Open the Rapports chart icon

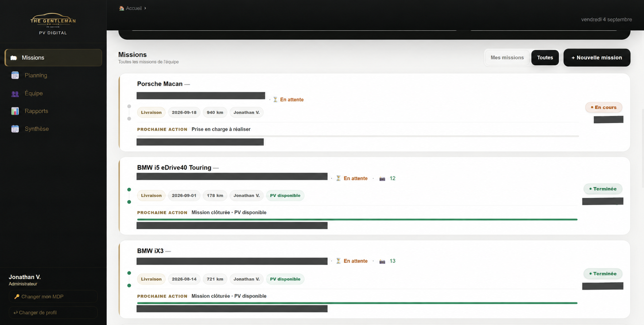pyautogui.click(x=15, y=111)
